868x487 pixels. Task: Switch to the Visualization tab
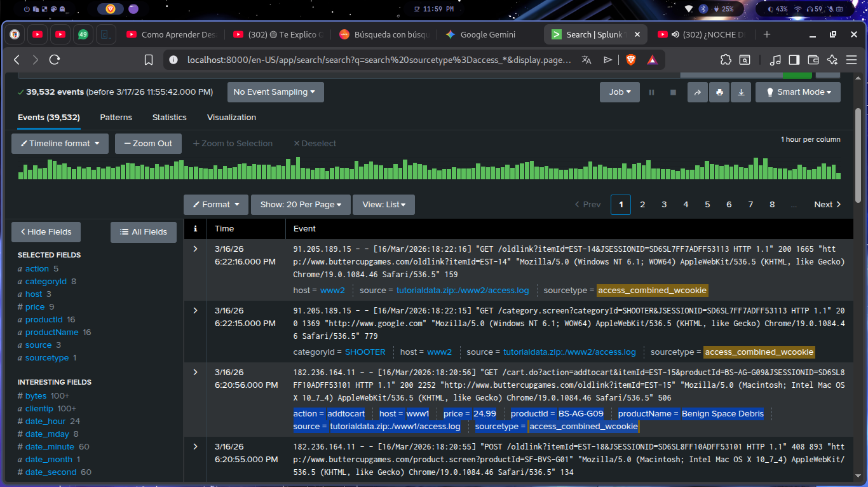pos(231,118)
